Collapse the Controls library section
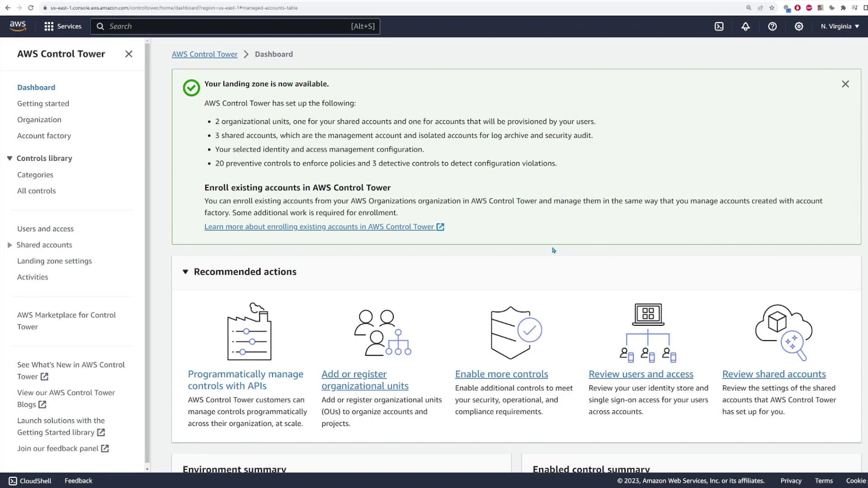 click(x=9, y=158)
